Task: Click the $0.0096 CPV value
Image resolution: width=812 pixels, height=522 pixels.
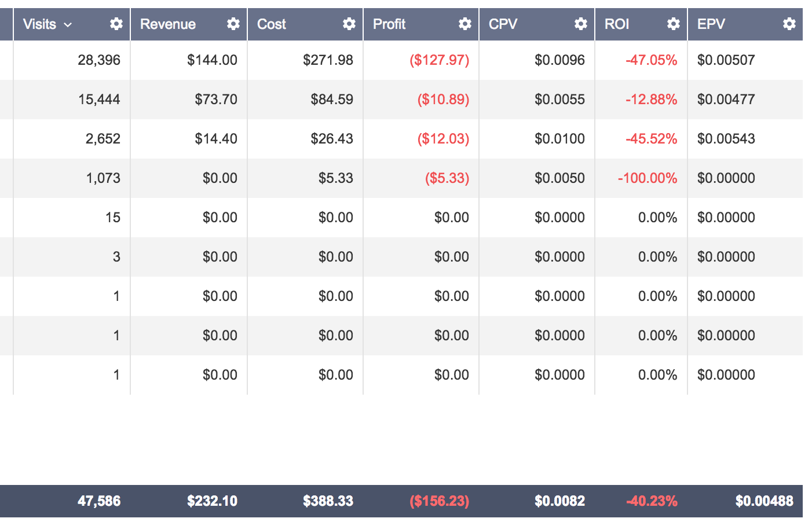Action: pos(559,60)
